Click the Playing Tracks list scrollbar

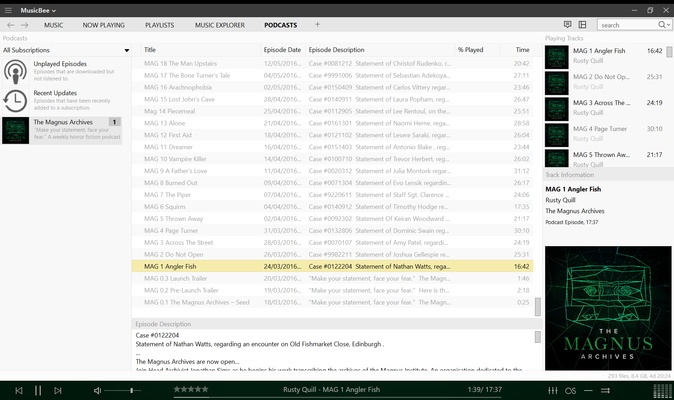coord(669,52)
